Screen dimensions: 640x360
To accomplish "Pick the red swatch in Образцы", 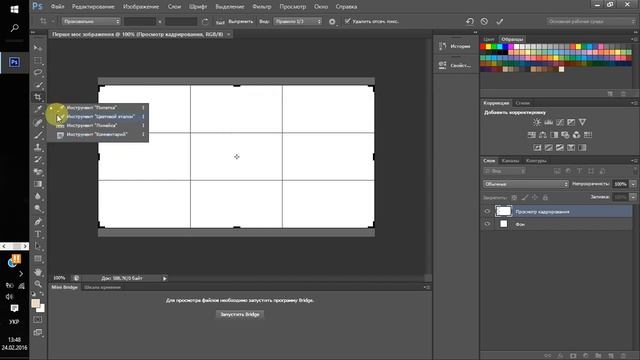I will [483, 47].
